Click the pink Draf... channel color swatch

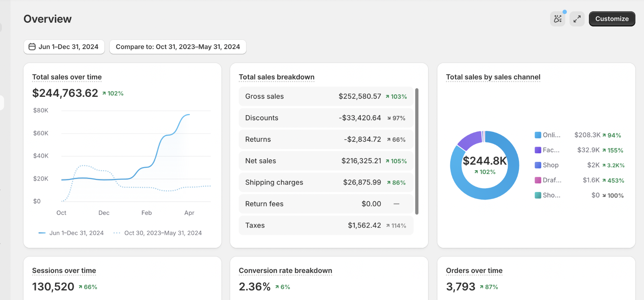pos(538,180)
